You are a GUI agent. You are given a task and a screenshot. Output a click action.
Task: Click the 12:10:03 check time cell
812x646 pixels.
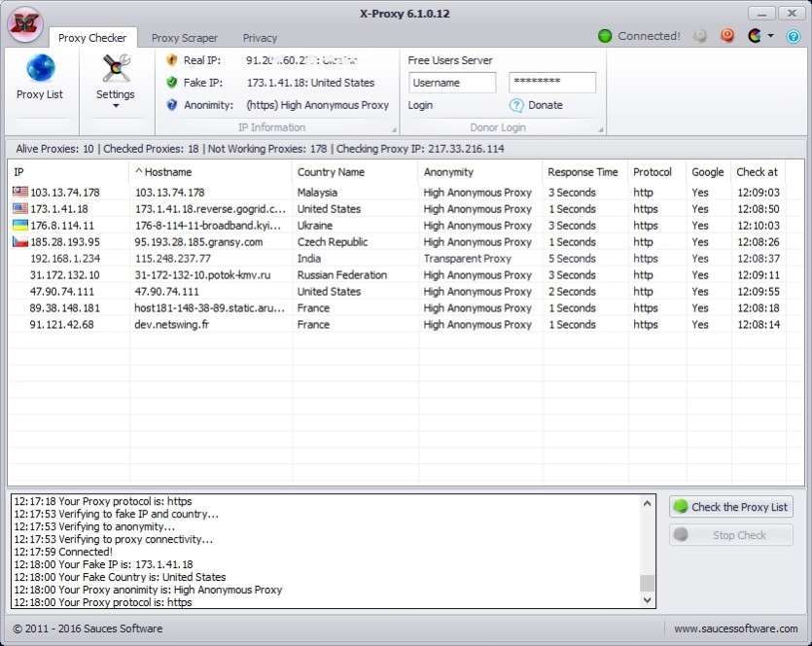759,226
